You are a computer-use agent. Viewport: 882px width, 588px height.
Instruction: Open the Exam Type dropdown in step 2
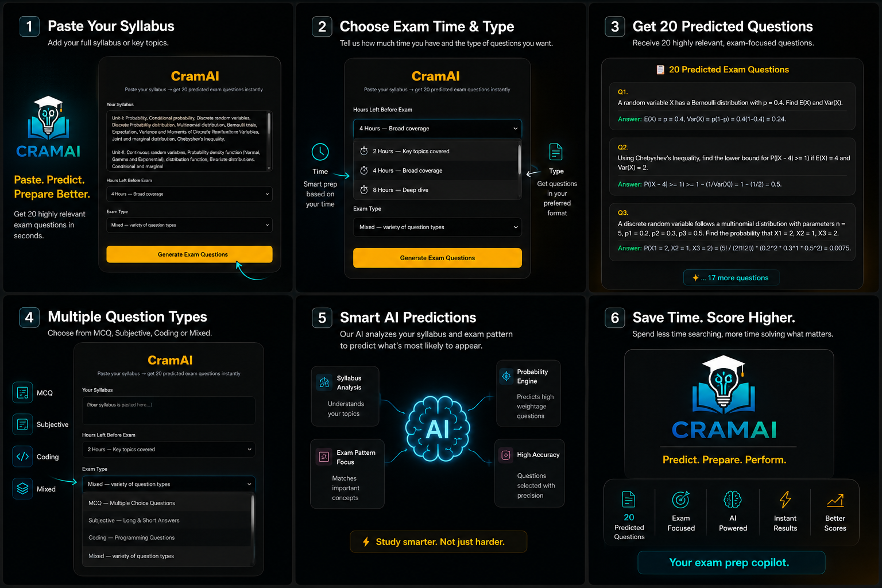438,227
